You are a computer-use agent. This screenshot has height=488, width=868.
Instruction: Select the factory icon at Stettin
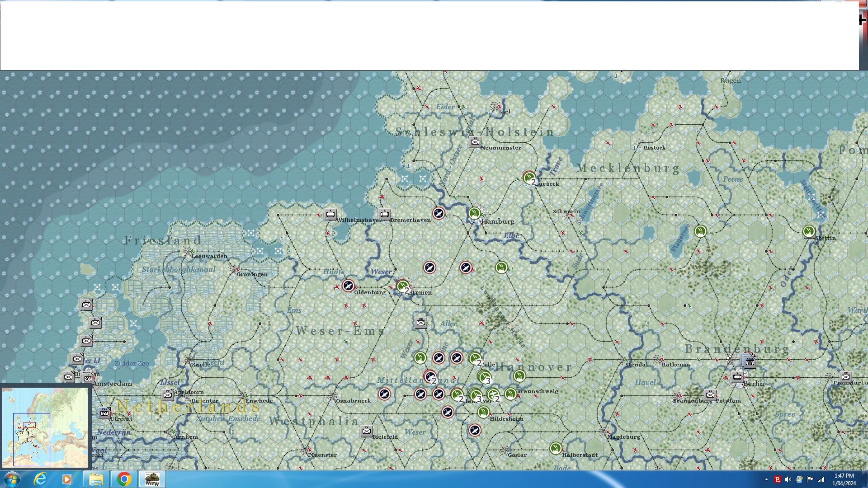[x=809, y=232]
